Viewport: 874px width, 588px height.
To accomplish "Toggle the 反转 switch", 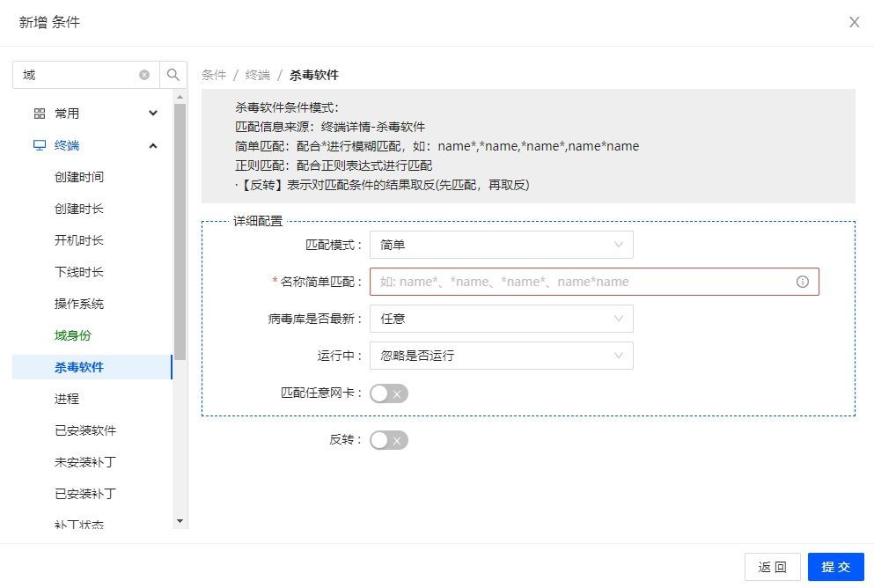I will 389,440.
